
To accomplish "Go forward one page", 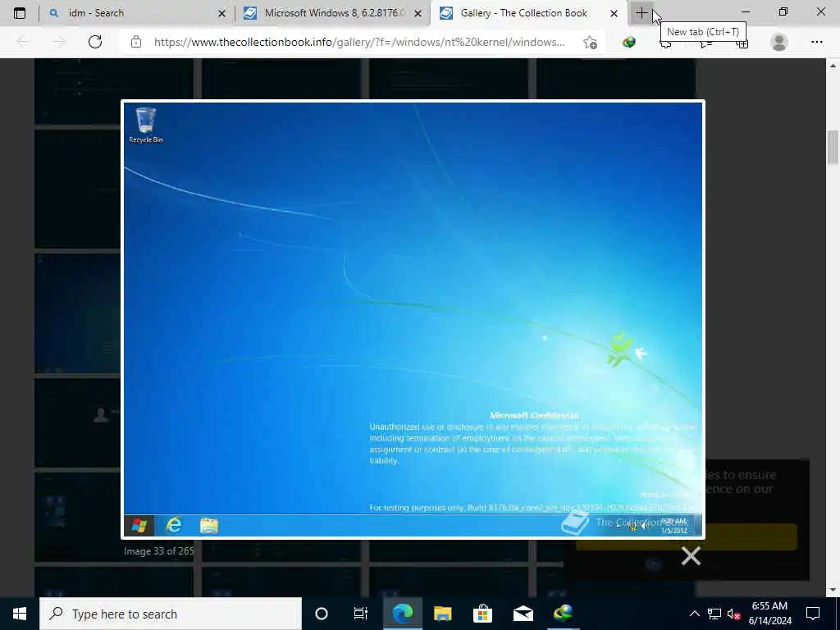I will coord(59,42).
